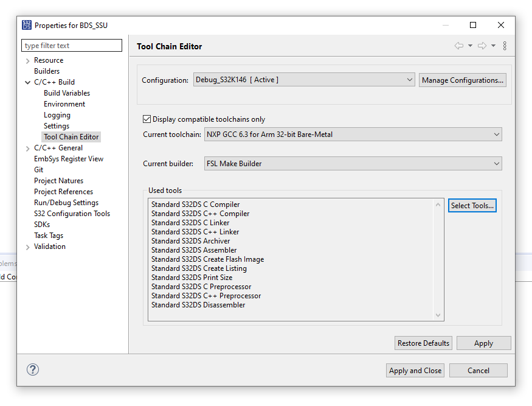Click the Help question mark icon
Screen dimensions: 532x406
[x=33, y=369]
